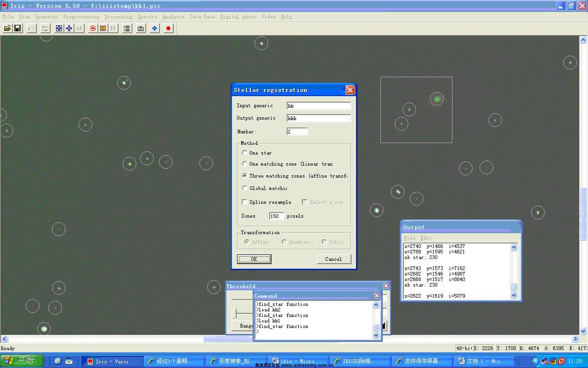Open the Video menu
Viewport: 588px width, 368px height.
point(268,17)
